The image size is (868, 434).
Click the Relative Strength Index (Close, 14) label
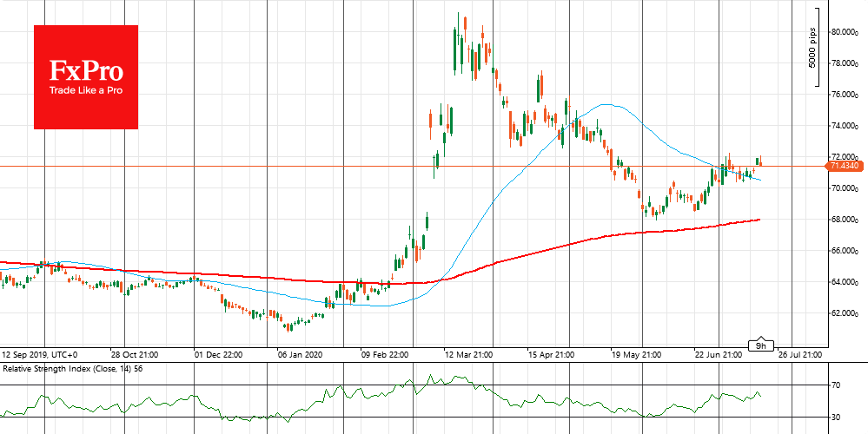(x=72, y=368)
